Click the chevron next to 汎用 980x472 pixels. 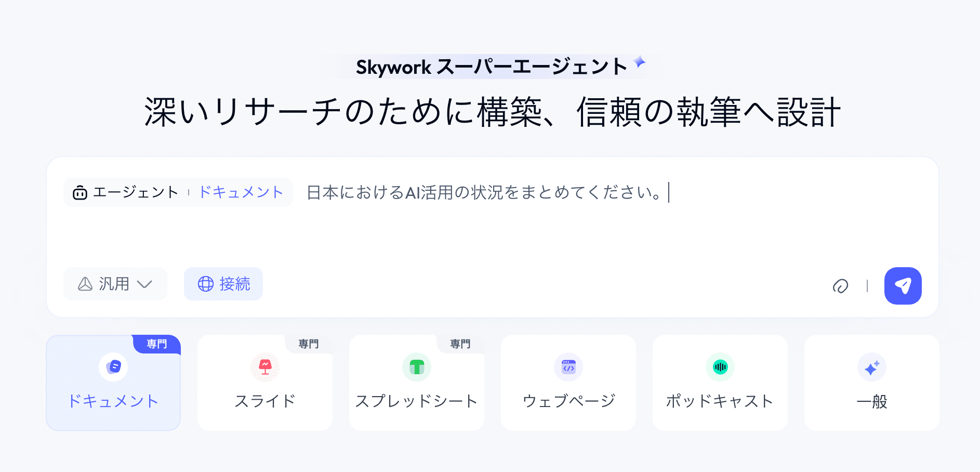(x=144, y=284)
